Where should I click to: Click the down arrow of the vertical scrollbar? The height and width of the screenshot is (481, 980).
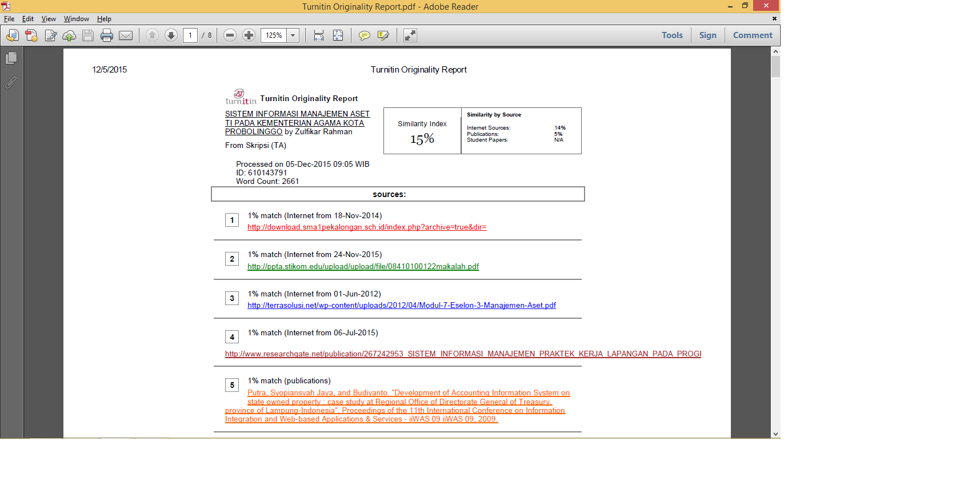[775, 434]
